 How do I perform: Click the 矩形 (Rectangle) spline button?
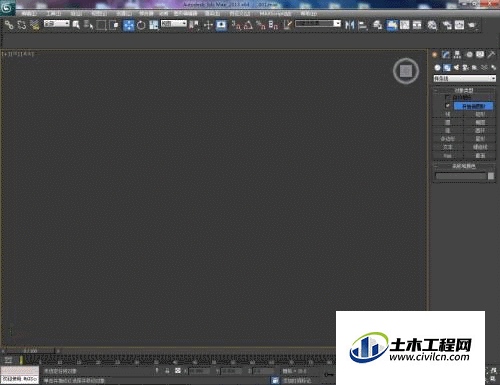480,114
